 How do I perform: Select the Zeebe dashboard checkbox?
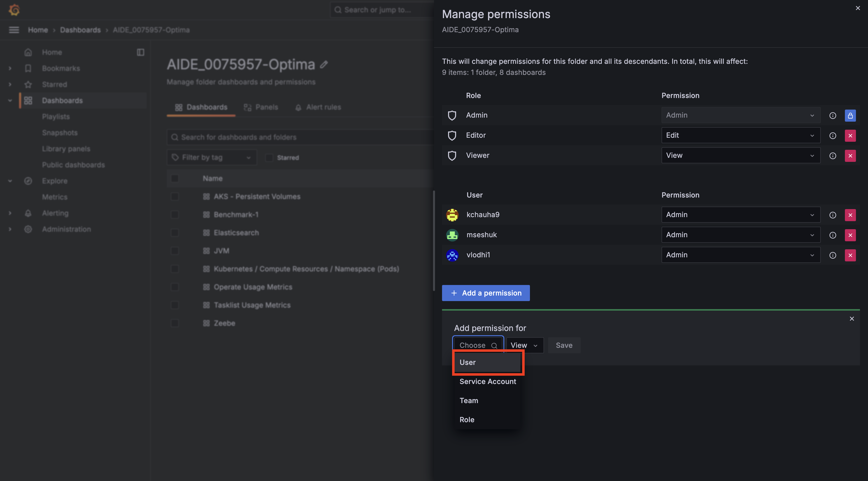coord(175,323)
